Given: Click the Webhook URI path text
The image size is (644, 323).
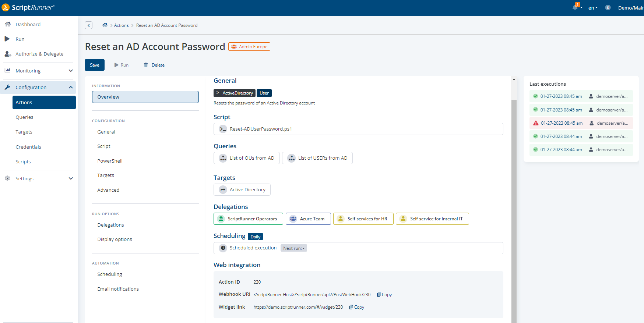Looking at the screenshot, I should 312,295.
